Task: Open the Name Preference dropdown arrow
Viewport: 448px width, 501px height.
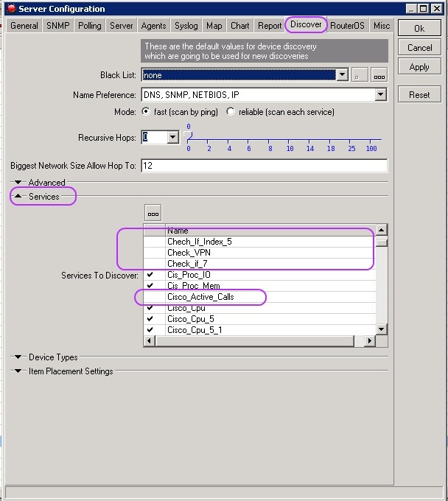Action: [380, 94]
